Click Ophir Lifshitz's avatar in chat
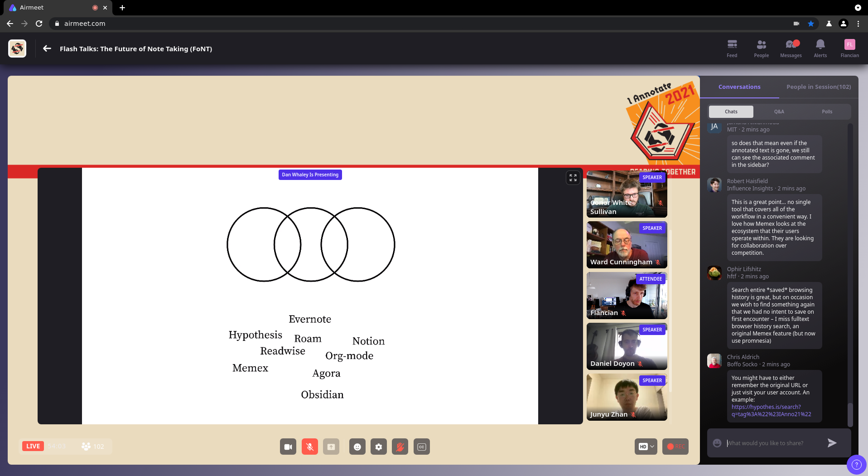 coord(714,273)
